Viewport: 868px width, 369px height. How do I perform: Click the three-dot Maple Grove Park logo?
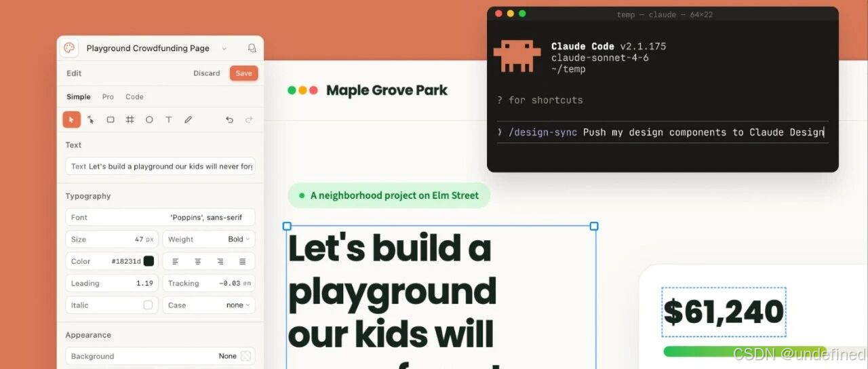pos(302,90)
